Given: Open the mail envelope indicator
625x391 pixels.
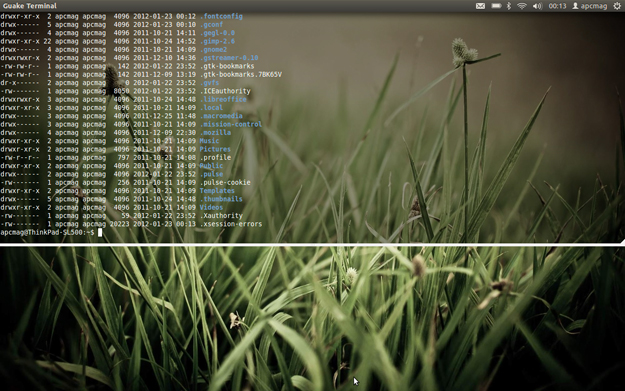Looking at the screenshot, I should point(480,6).
